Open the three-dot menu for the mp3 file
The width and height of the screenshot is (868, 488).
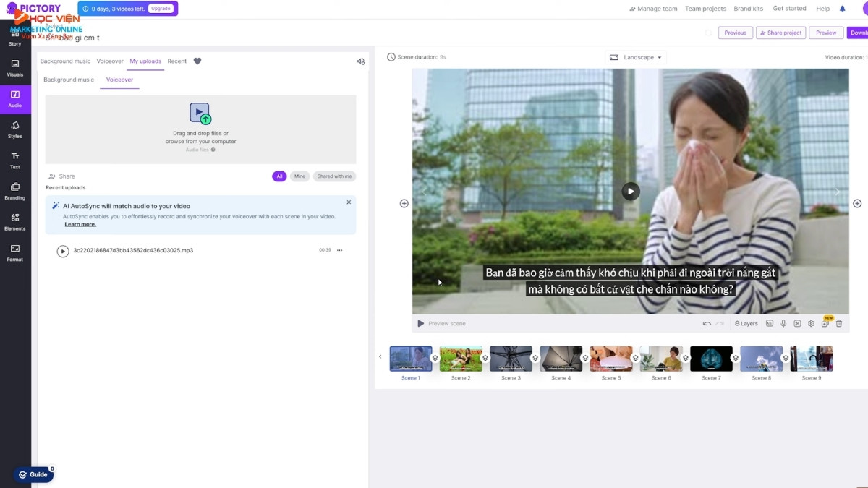coord(339,251)
